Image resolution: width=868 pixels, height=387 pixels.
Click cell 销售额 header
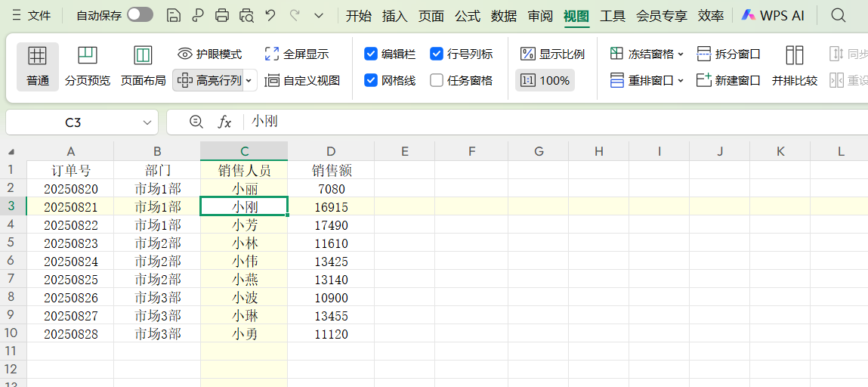click(x=331, y=171)
